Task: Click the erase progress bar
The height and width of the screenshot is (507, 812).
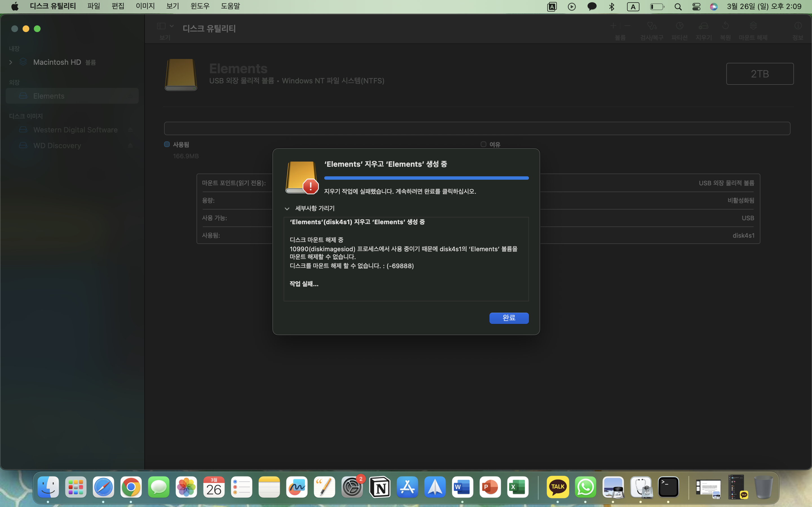Action: point(426,178)
